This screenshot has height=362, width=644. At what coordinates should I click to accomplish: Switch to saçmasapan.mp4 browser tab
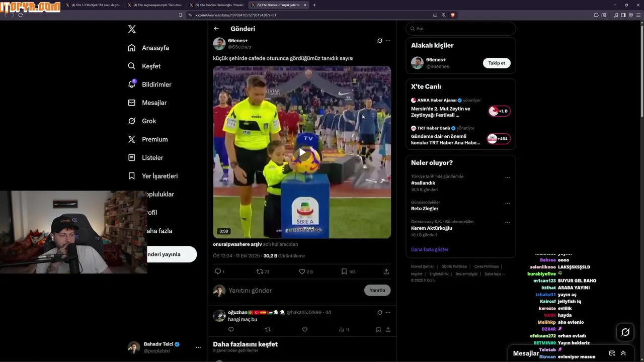click(x=155, y=5)
